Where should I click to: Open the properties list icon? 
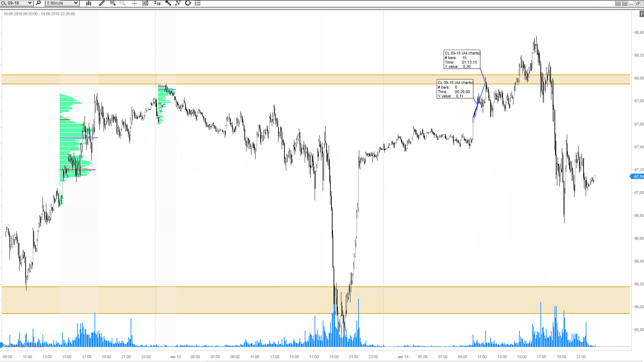[x=198, y=3]
